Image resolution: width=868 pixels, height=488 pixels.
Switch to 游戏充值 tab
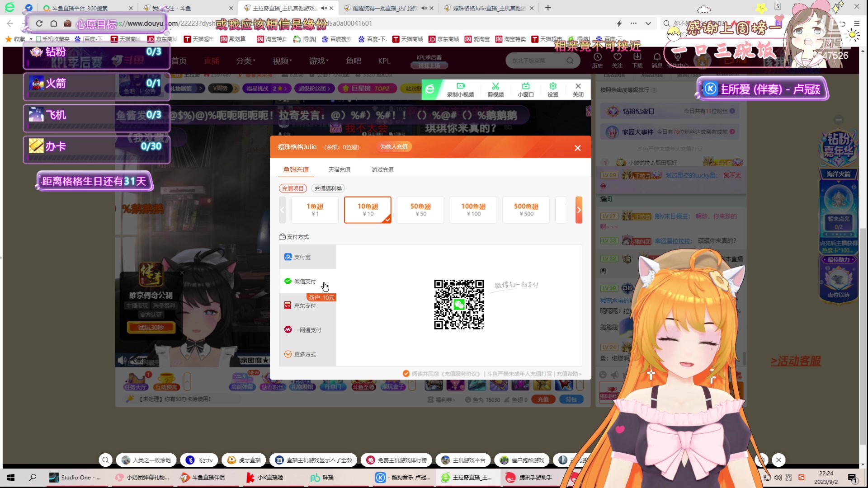[382, 169]
